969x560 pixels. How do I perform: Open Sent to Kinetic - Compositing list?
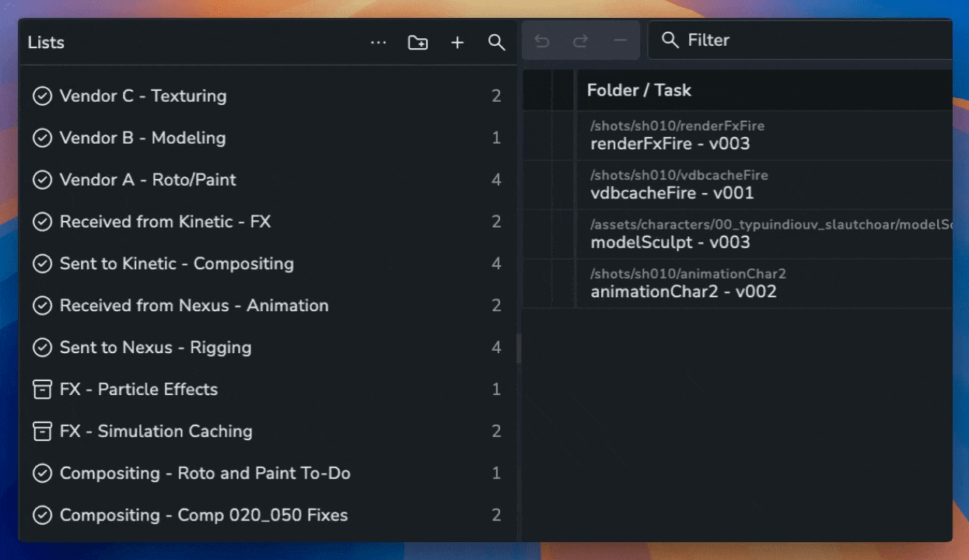(x=177, y=264)
